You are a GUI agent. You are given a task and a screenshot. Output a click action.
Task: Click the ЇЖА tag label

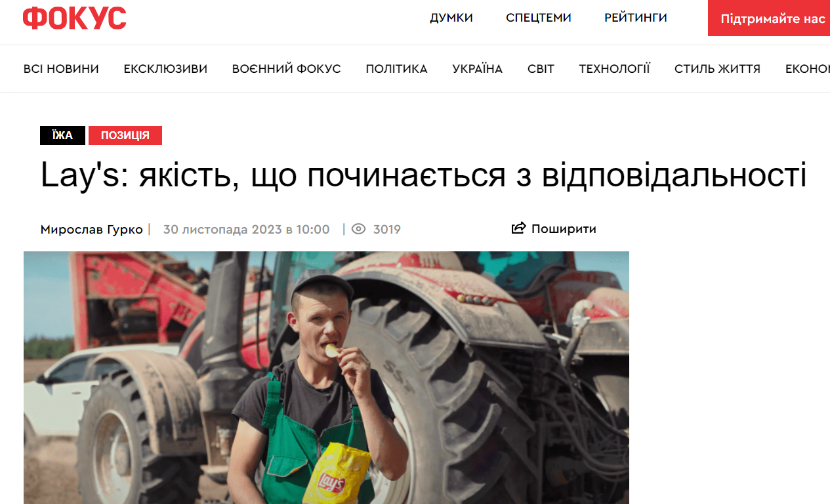pyautogui.click(x=63, y=135)
